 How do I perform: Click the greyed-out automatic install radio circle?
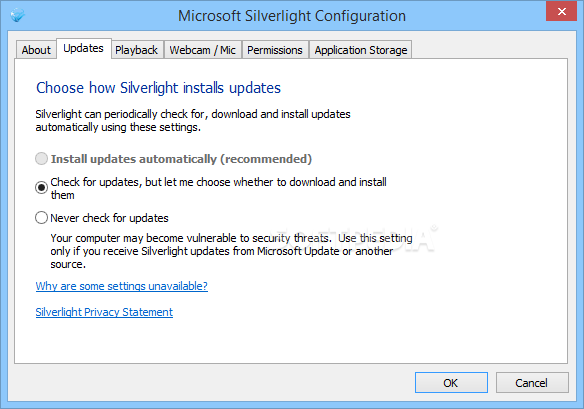click(41, 159)
